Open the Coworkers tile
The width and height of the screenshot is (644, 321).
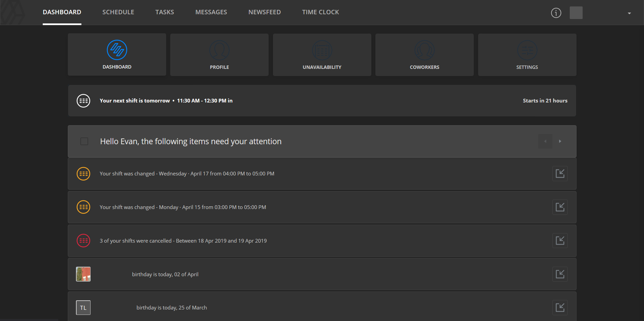click(425, 55)
